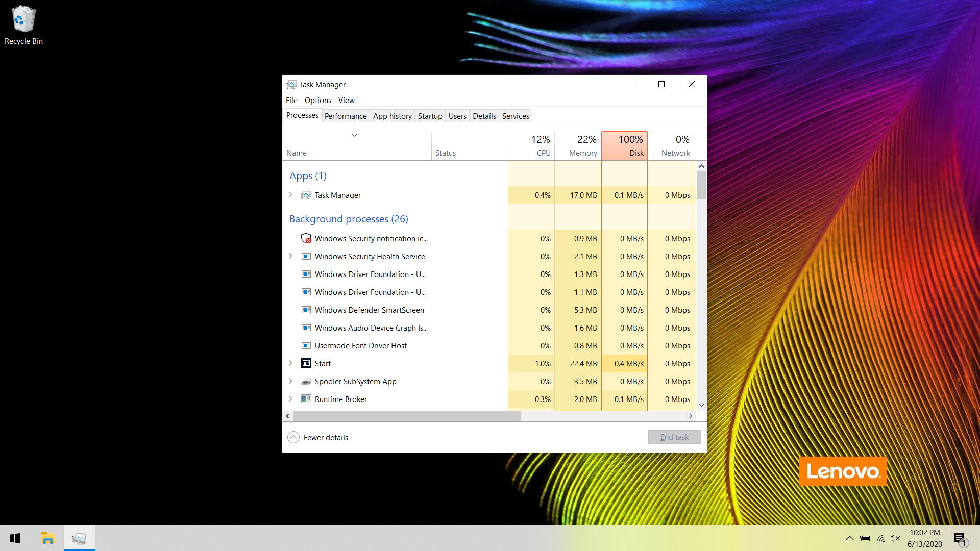Click the horizontal scrollbar left arrow

[x=288, y=416]
